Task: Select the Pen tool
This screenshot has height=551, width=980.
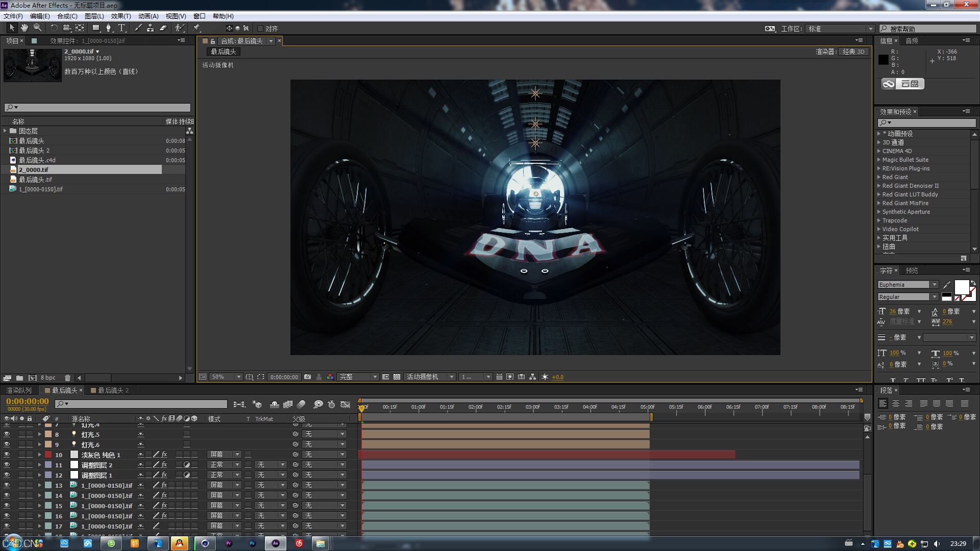Action: (x=108, y=28)
